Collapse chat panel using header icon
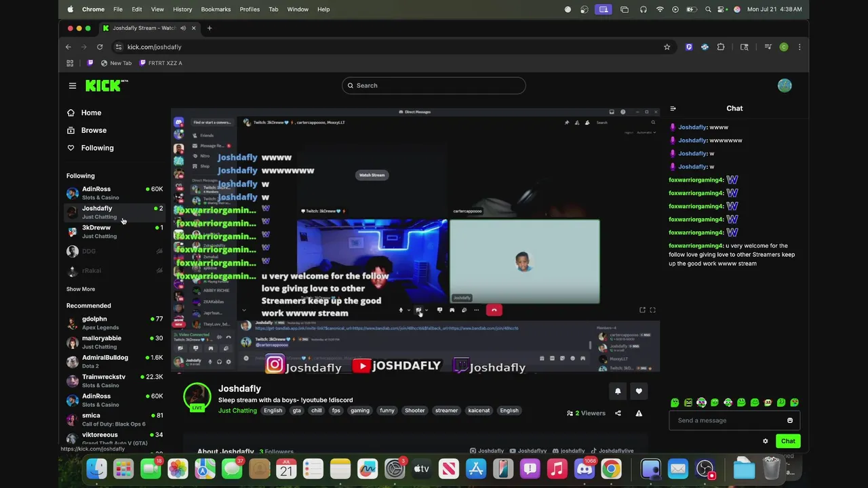This screenshot has width=868, height=488. pos(673,108)
